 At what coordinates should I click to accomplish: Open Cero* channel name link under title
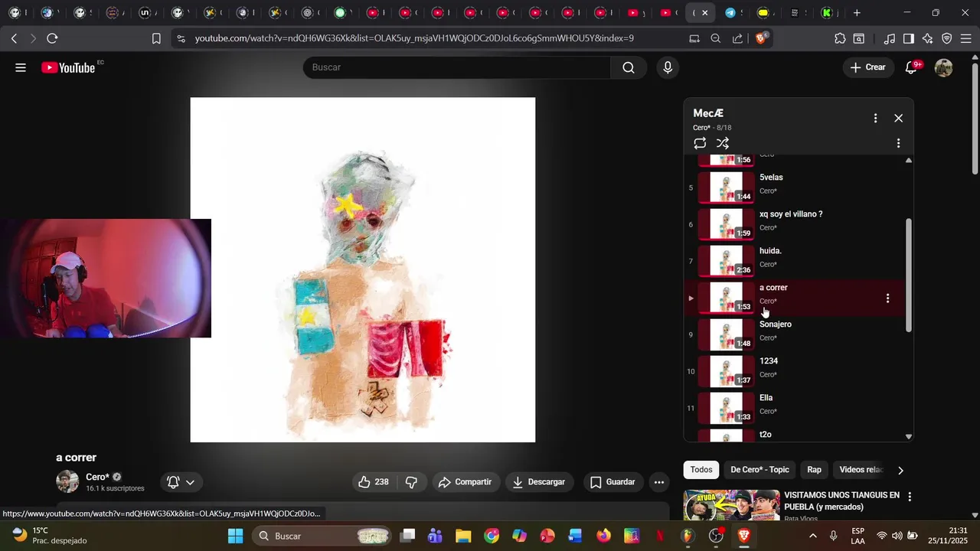click(x=97, y=477)
